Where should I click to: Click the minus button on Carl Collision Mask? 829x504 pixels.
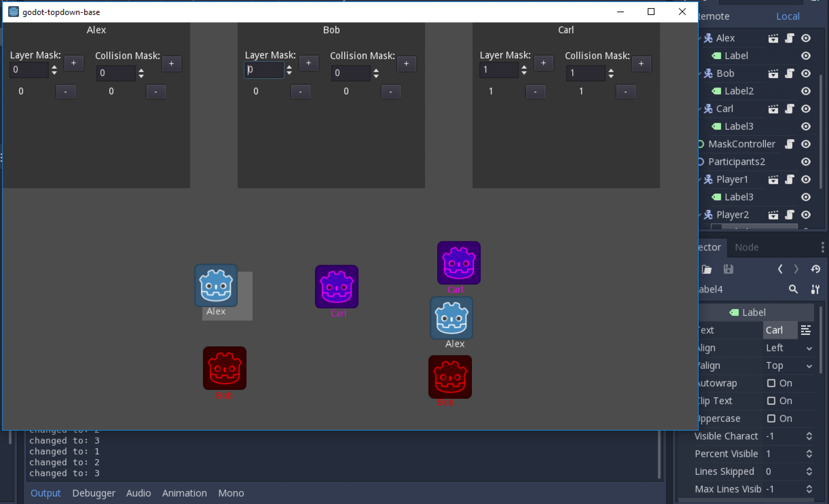pos(625,91)
